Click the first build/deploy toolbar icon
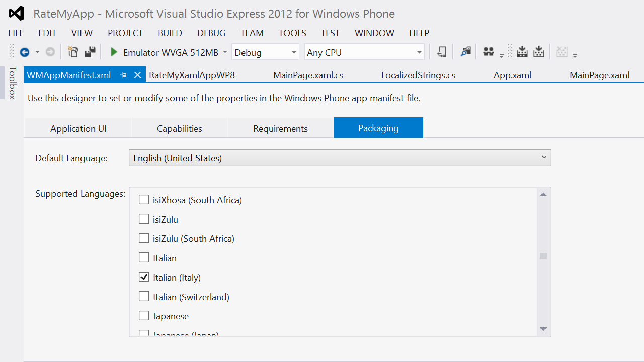The width and height of the screenshot is (644, 362). pos(522,52)
